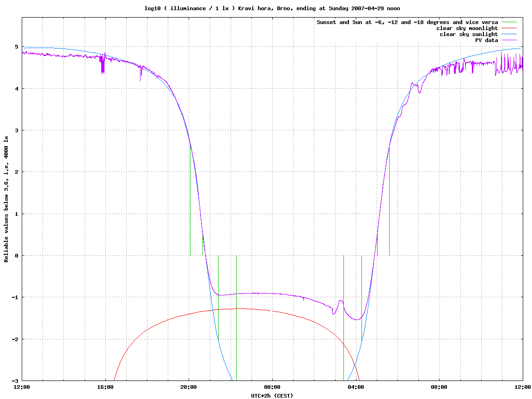The height and width of the screenshot is (399, 532).
Task: Click the purple data dip near 16:00
Action: (x=103, y=65)
